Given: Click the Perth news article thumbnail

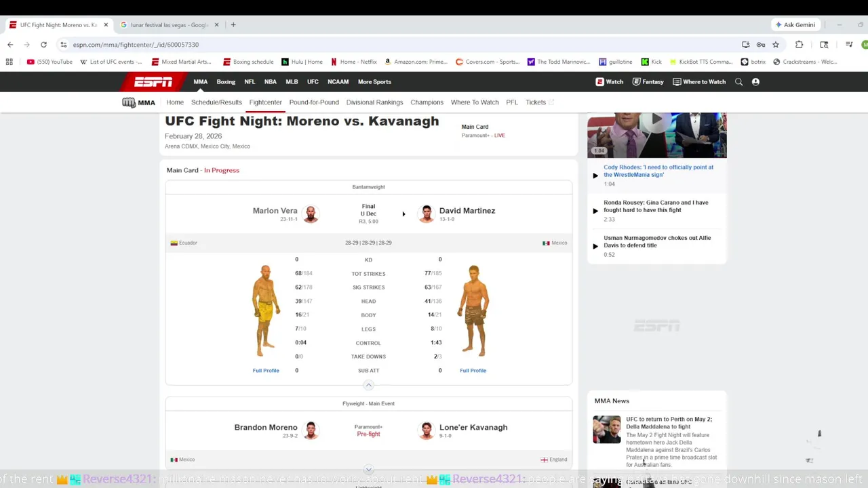Looking at the screenshot, I should [x=607, y=430].
